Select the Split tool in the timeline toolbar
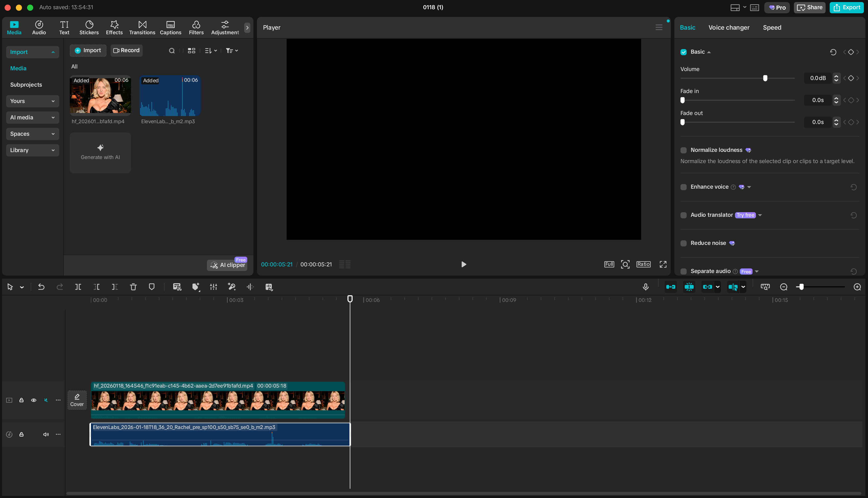 pyautogui.click(x=78, y=287)
